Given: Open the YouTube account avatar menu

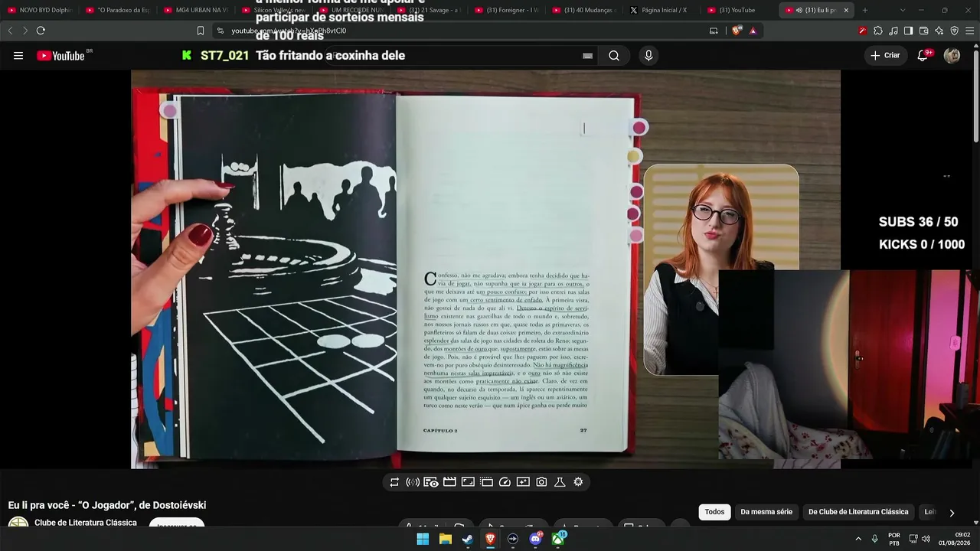Looking at the screenshot, I should click(952, 56).
